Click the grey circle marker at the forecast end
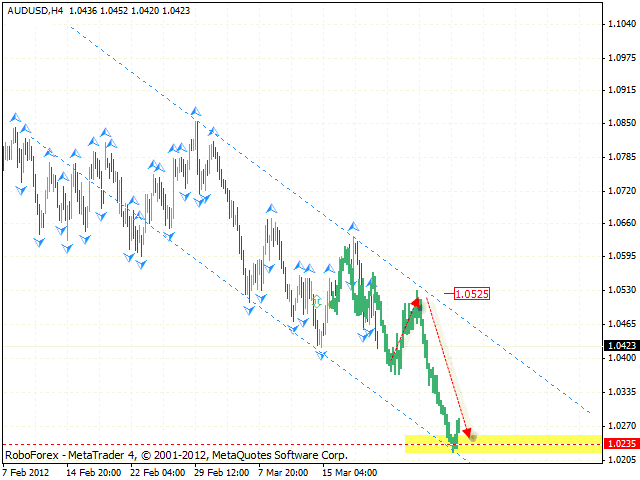The image size is (640, 480). pos(473,437)
